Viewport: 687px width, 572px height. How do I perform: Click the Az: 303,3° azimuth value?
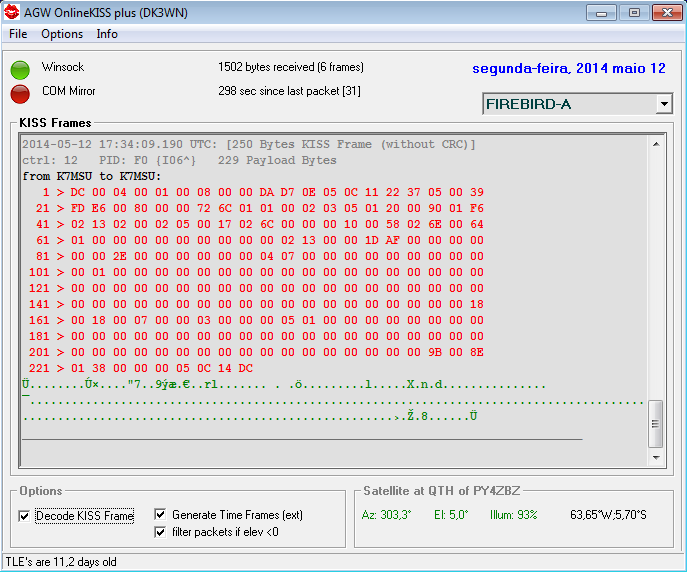(386, 515)
